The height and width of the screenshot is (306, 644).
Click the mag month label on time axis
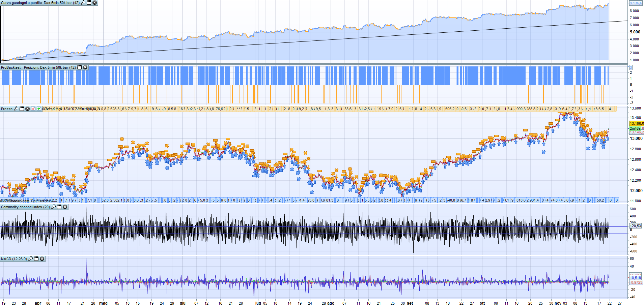coord(103,303)
